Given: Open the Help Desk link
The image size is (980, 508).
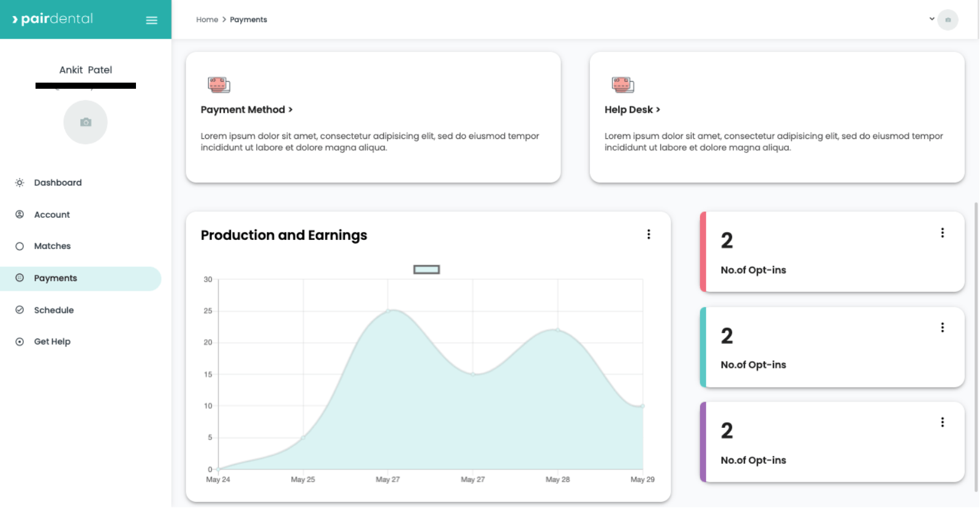Looking at the screenshot, I should 631,110.
